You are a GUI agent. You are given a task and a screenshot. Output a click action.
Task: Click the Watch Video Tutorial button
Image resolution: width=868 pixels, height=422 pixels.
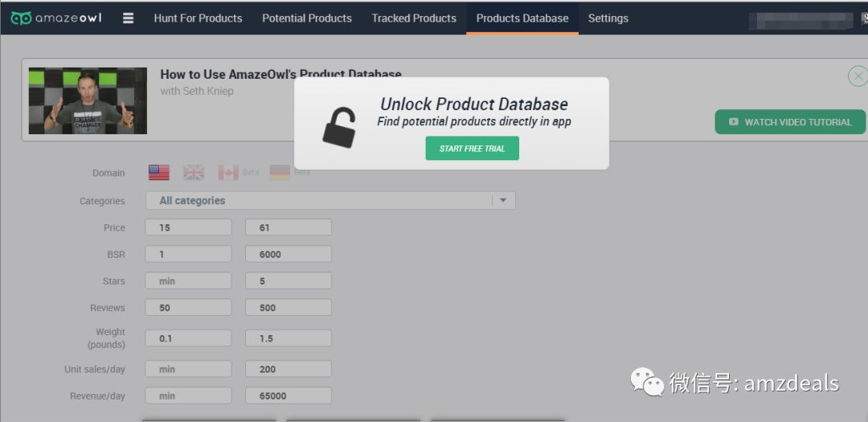click(x=790, y=122)
